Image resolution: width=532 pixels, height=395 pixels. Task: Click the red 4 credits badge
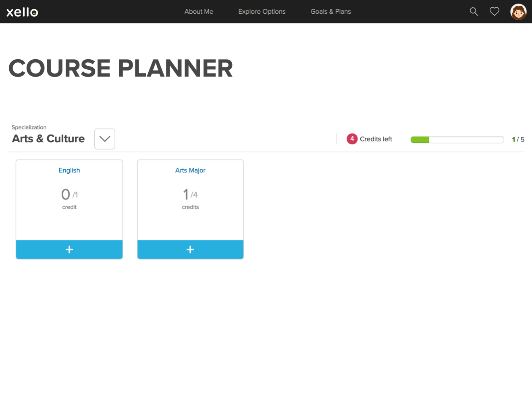pyautogui.click(x=351, y=139)
